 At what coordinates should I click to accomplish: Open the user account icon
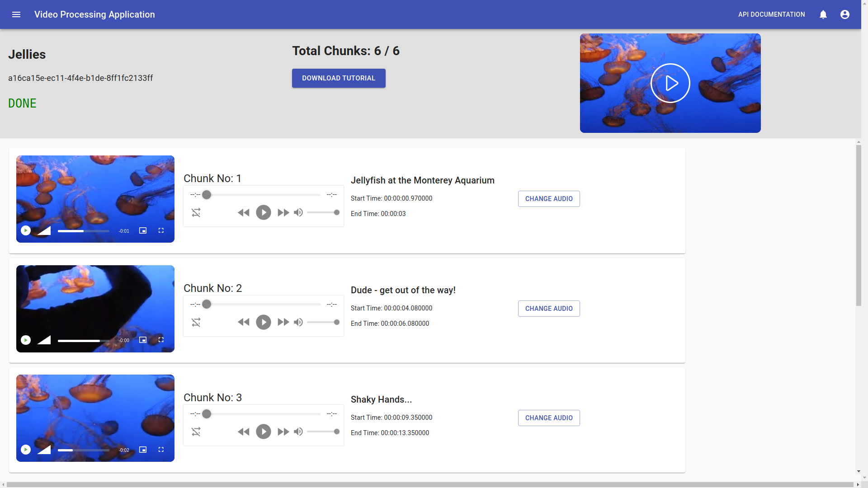pos(845,14)
